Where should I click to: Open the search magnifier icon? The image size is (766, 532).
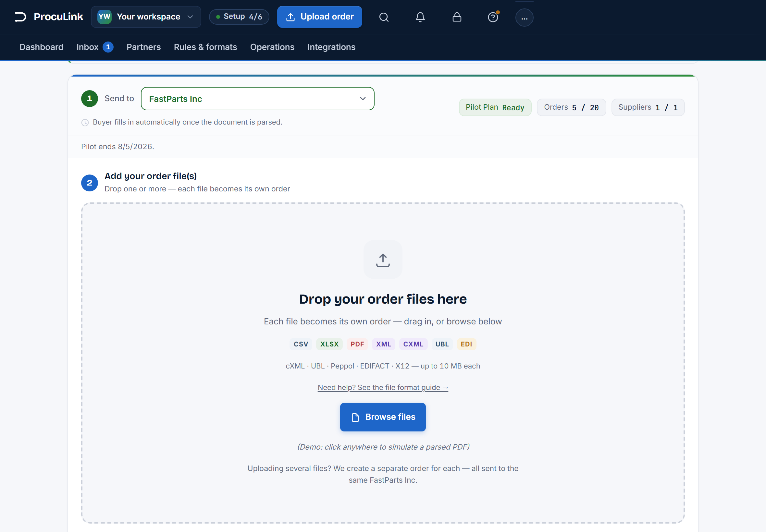click(384, 17)
